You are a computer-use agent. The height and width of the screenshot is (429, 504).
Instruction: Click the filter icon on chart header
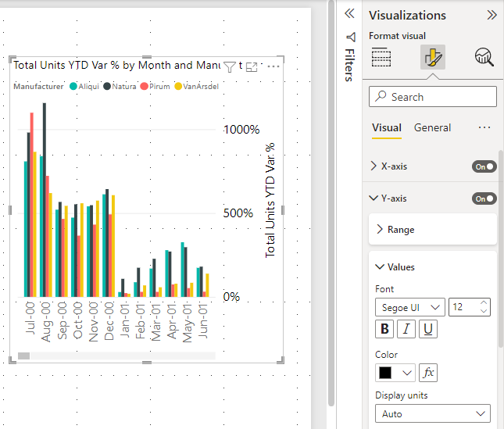click(x=230, y=67)
